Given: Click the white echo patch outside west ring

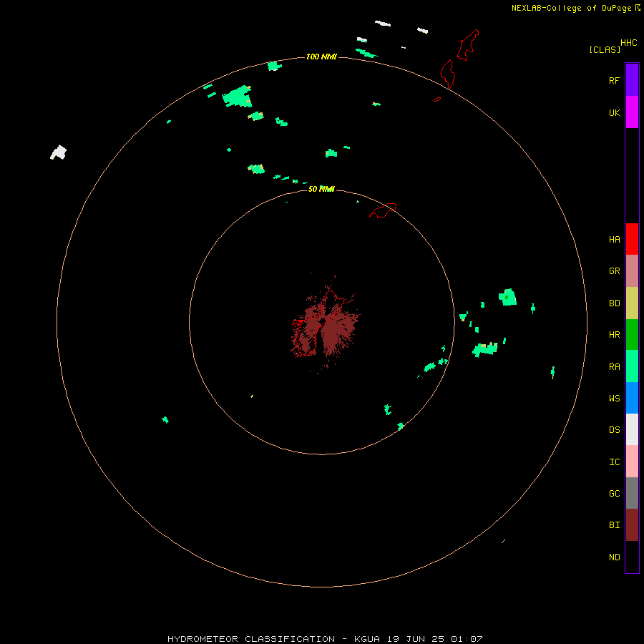Looking at the screenshot, I should (x=59, y=152).
